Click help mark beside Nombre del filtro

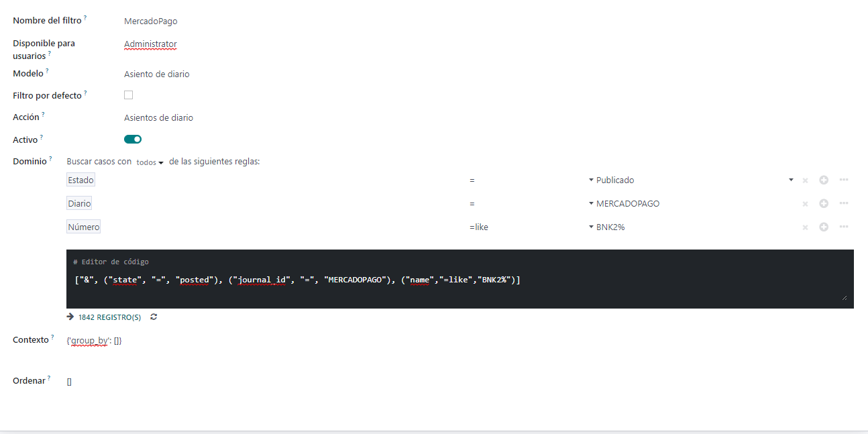click(85, 18)
